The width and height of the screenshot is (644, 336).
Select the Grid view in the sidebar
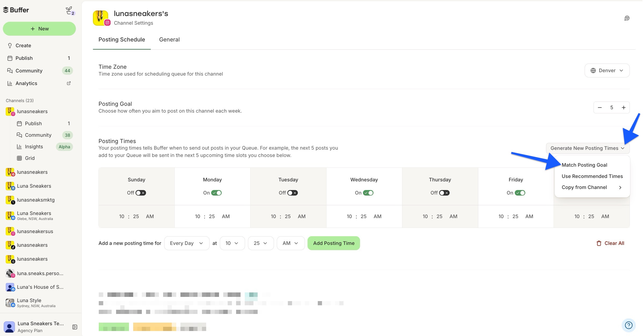pyautogui.click(x=30, y=158)
